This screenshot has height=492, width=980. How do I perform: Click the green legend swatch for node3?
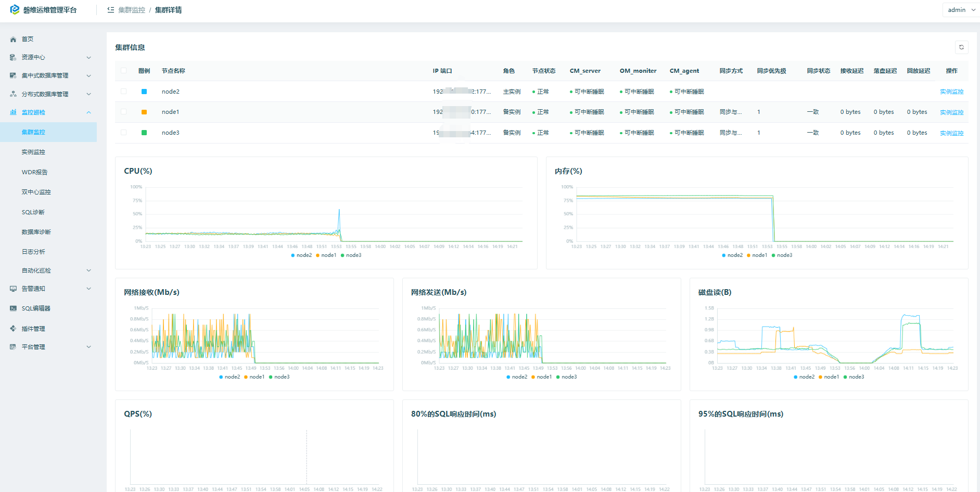tap(144, 133)
